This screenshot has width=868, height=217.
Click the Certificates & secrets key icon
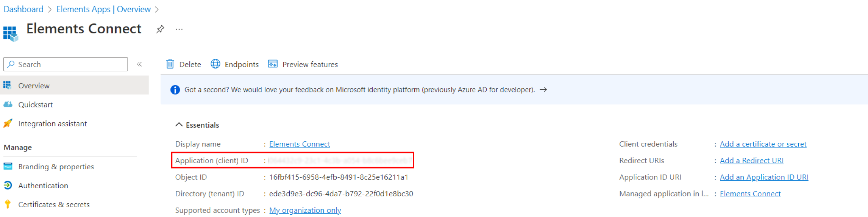(8, 205)
